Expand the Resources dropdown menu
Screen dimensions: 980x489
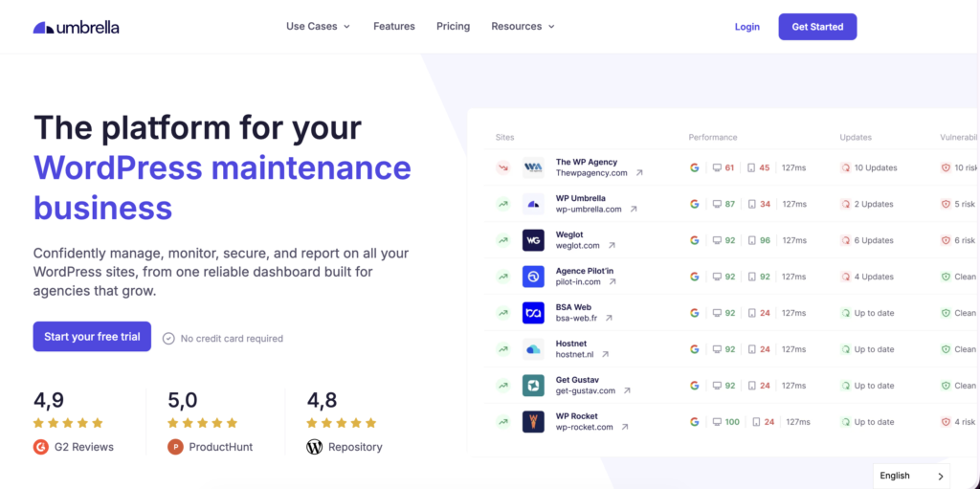[x=523, y=26]
